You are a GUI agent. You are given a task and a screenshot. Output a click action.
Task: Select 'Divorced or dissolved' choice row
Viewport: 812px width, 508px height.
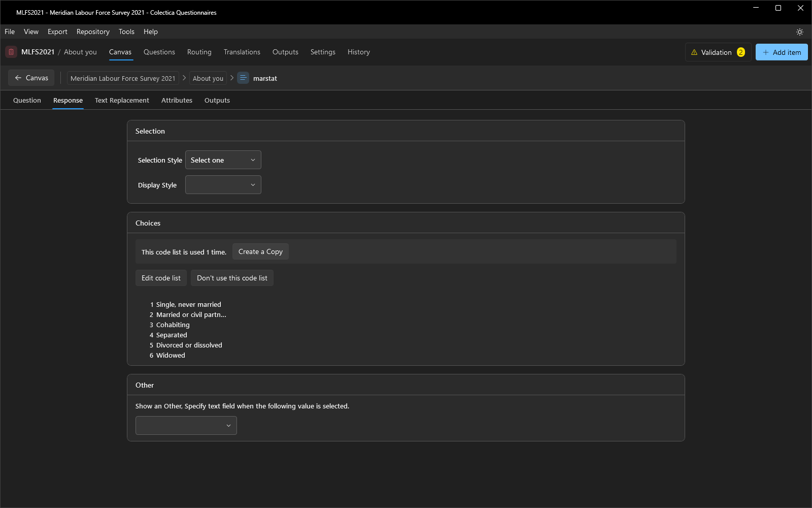(186, 345)
